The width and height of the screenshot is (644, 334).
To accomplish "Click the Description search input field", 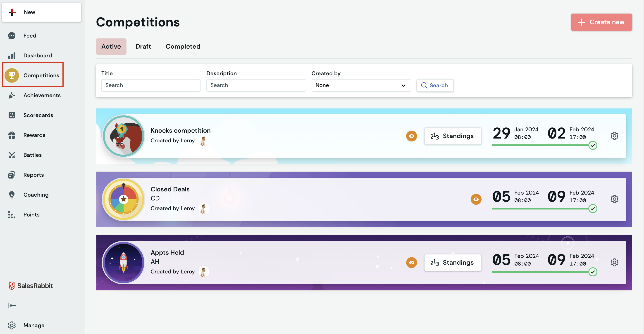I will [x=256, y=85].
